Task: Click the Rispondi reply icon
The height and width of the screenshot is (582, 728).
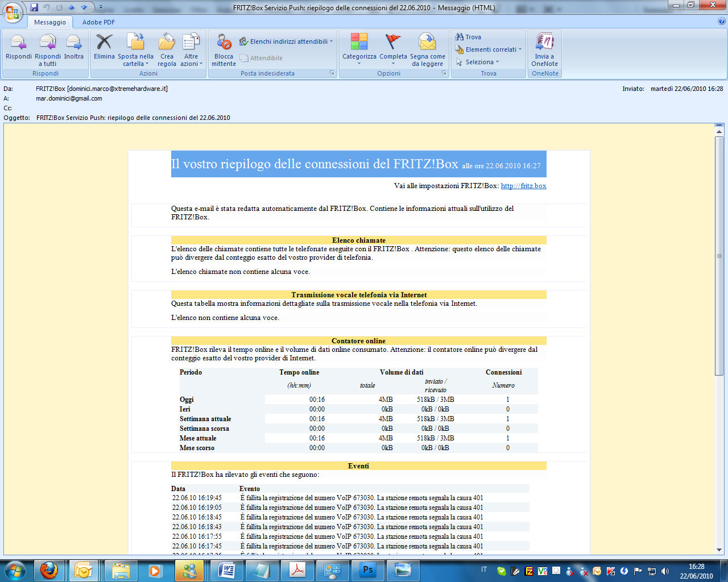Action: [x=18, y=43]
